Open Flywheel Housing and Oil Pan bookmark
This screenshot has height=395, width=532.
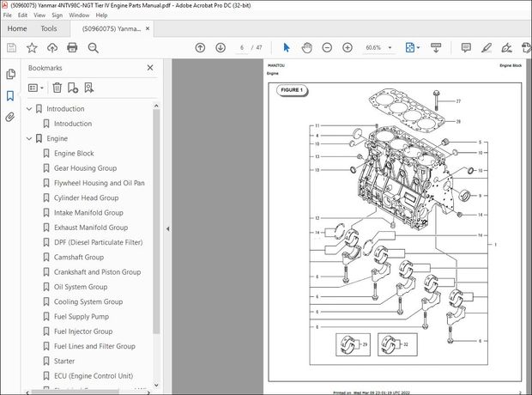click(100, 183)
